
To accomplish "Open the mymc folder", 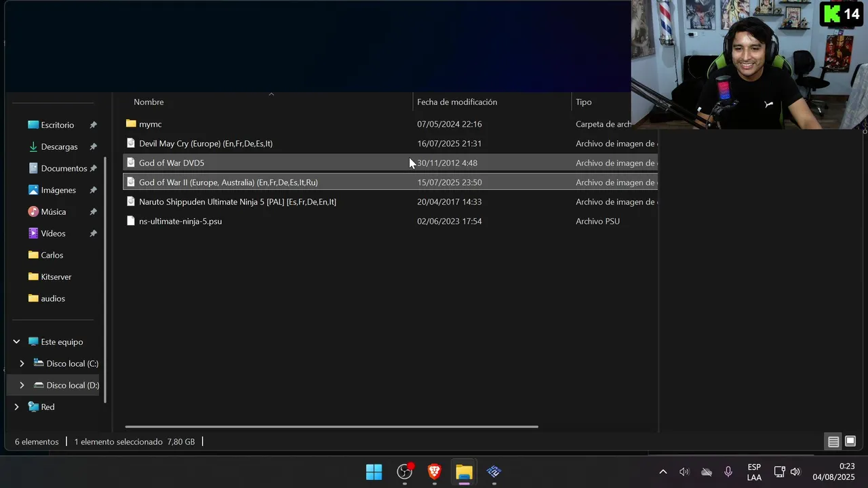I will click(x=150, y=124).
